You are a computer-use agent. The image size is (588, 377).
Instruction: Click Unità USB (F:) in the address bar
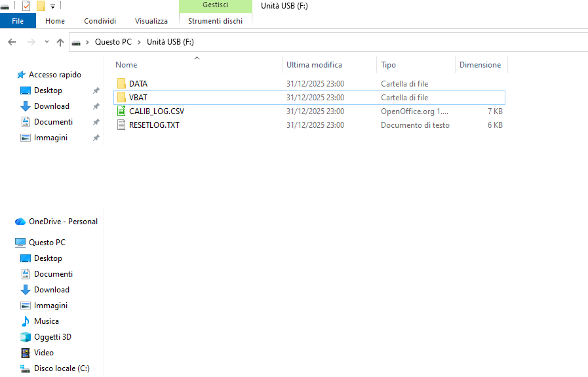[170, 42]
